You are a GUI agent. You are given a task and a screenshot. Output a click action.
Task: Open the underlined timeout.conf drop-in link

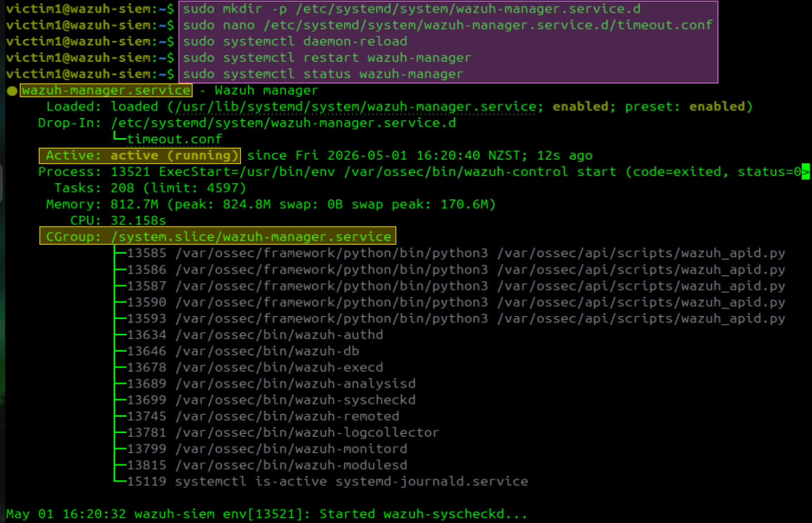[175, 139]
